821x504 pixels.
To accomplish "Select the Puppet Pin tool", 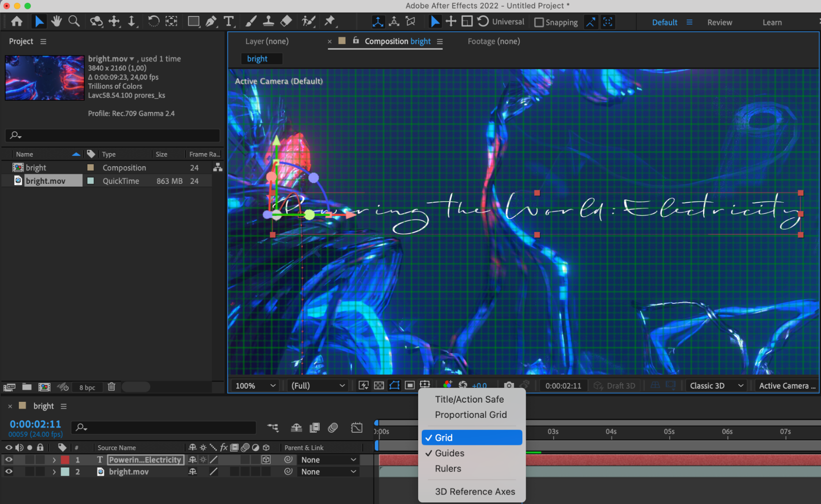I will click(329, 21).
